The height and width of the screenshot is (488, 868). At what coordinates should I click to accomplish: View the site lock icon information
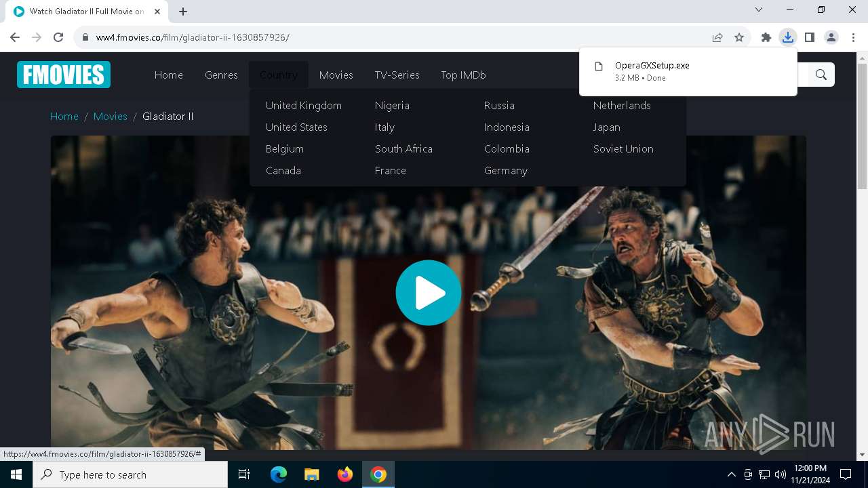[x=85, y=37]
